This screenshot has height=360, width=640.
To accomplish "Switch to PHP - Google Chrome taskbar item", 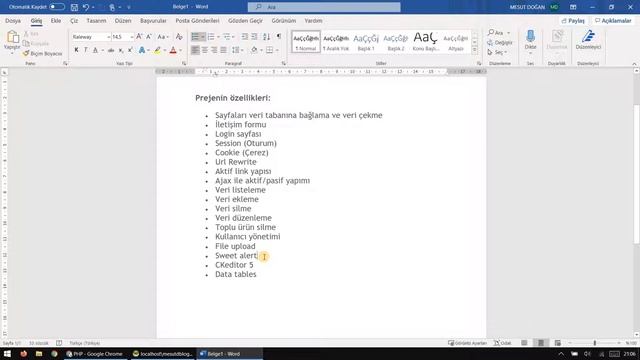I will [x=95, y=353].
